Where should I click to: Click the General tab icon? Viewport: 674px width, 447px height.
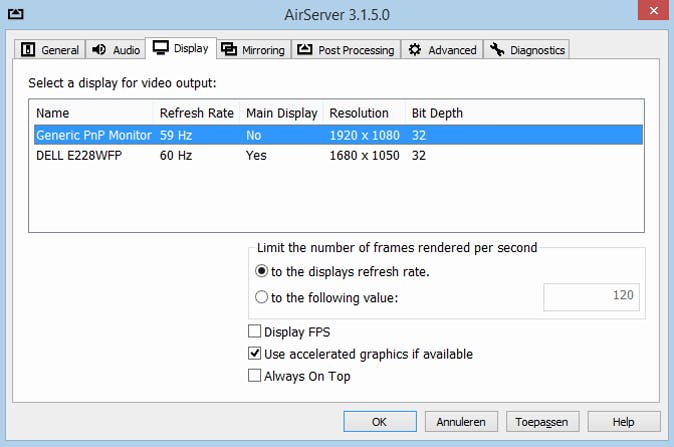click(28, 49)
